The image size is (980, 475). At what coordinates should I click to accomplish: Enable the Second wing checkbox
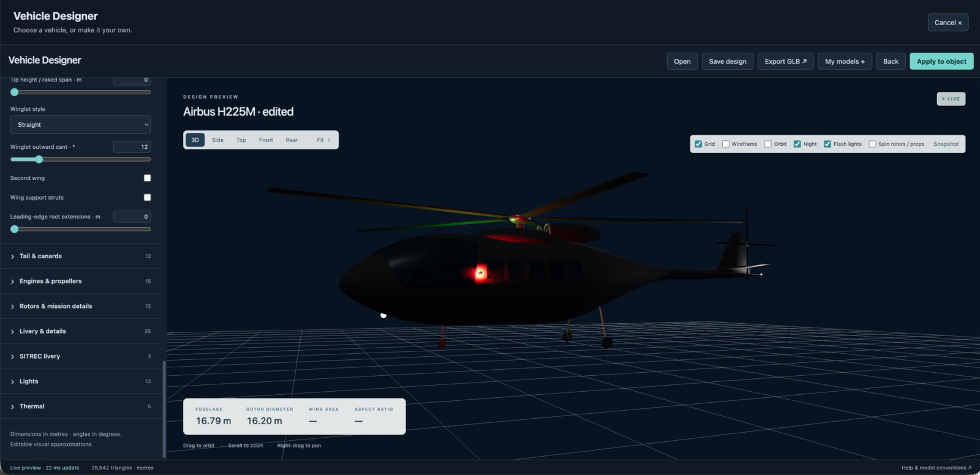point(147,178)
